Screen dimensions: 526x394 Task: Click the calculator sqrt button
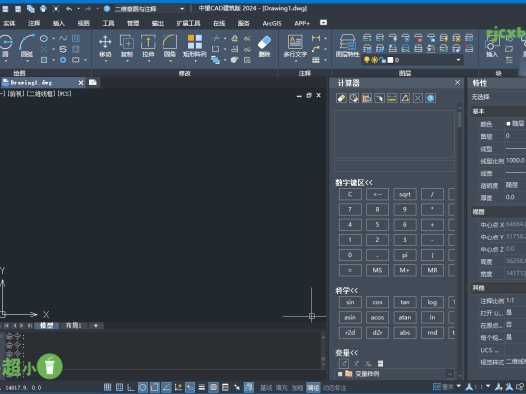[405, 194]
